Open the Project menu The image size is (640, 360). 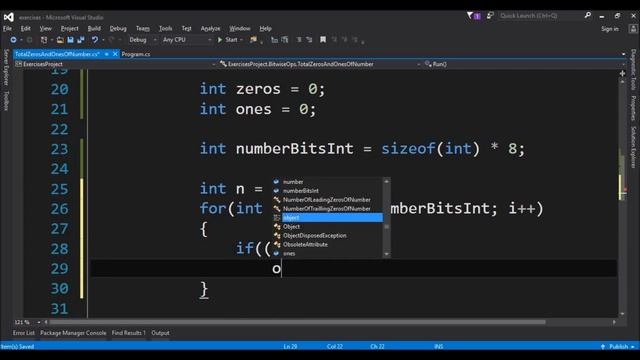69,29
